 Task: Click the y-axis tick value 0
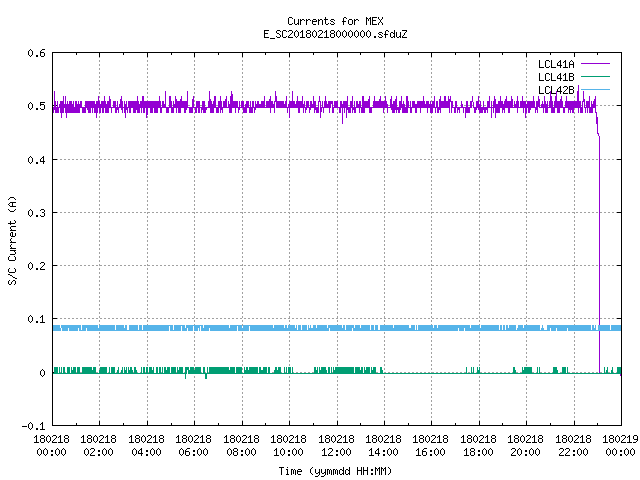click(x=42, y=373)
